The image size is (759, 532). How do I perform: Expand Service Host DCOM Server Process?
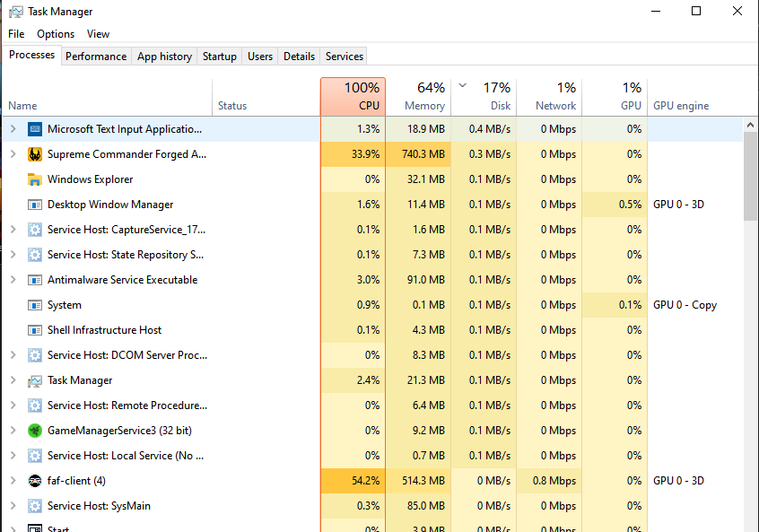[13, 355]
